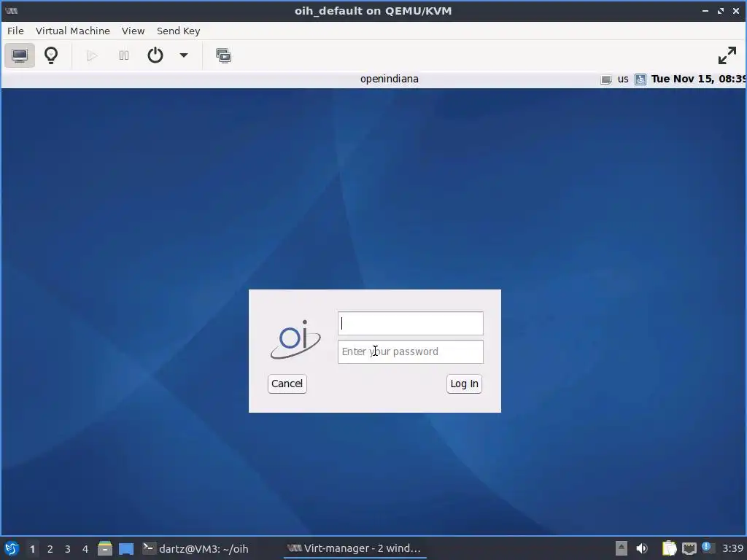Open removable media eject tray icon
Viewport: 747px width, 560px height.
pos(622,548)
